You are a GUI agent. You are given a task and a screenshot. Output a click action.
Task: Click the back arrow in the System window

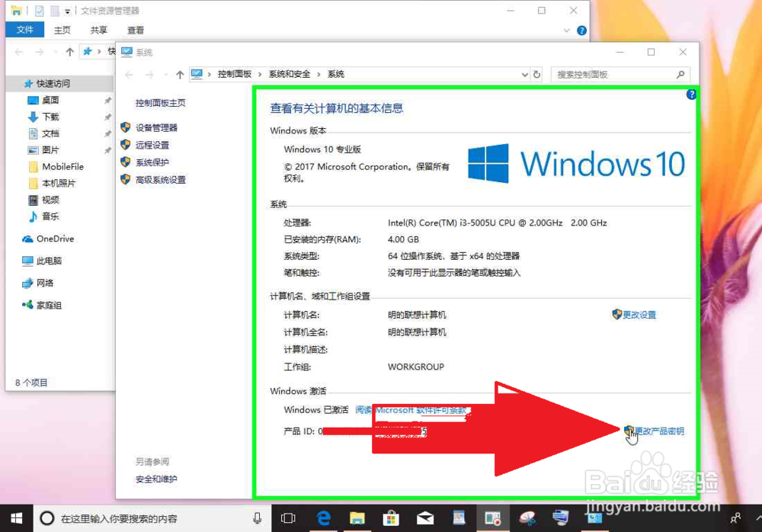coord(128,74)
